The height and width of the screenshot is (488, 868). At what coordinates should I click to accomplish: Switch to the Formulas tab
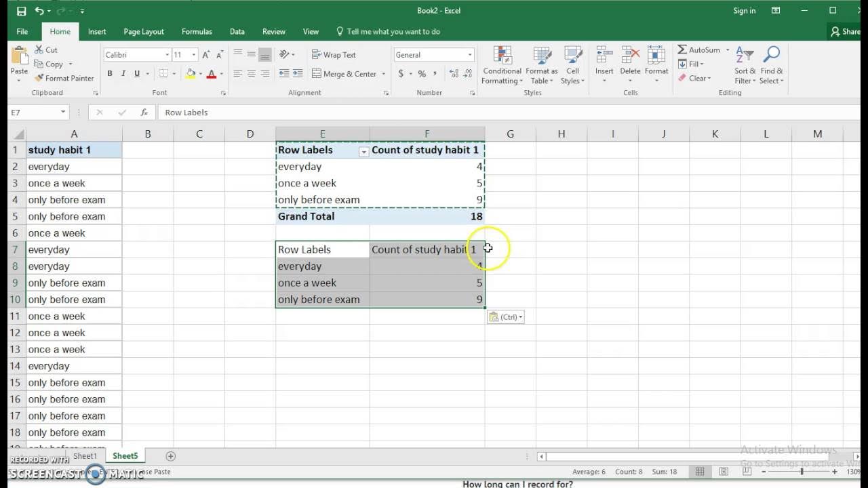pyautogui.click(x=197, y=31)
